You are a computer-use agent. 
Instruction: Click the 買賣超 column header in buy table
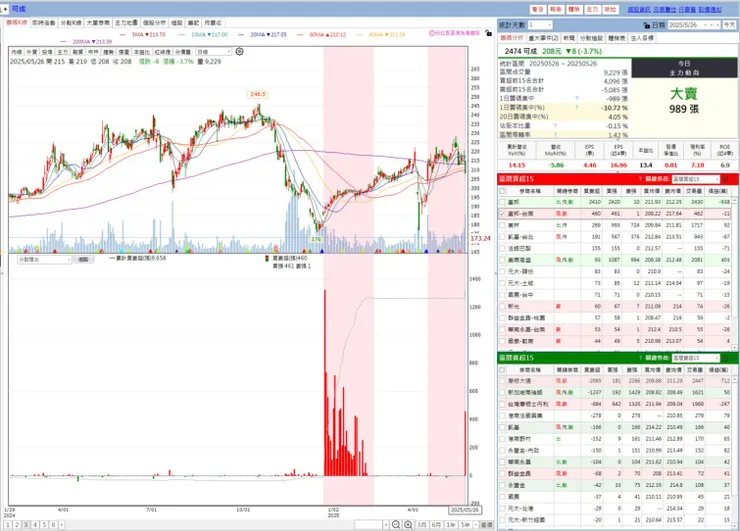[x=592, y=191]
